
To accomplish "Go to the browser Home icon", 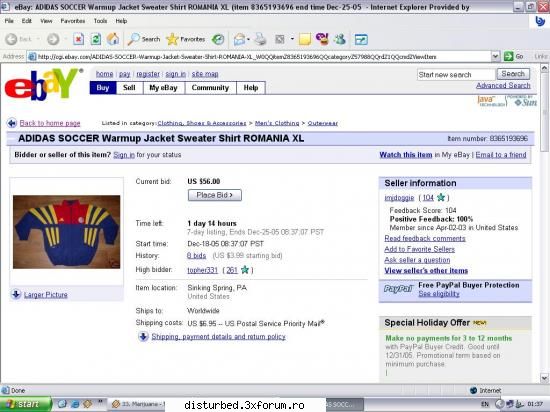I will tap(113, 39).
